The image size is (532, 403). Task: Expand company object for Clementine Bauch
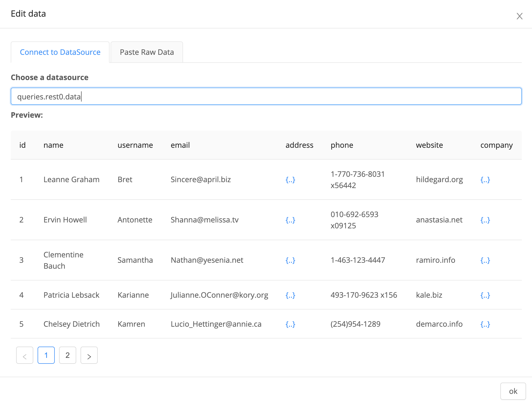(x=485, y=260)
